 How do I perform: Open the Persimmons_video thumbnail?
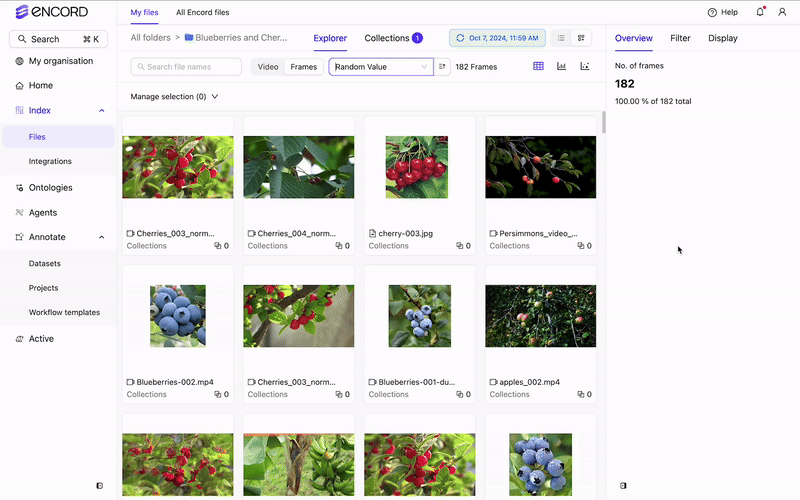click(x=540, y=167)
